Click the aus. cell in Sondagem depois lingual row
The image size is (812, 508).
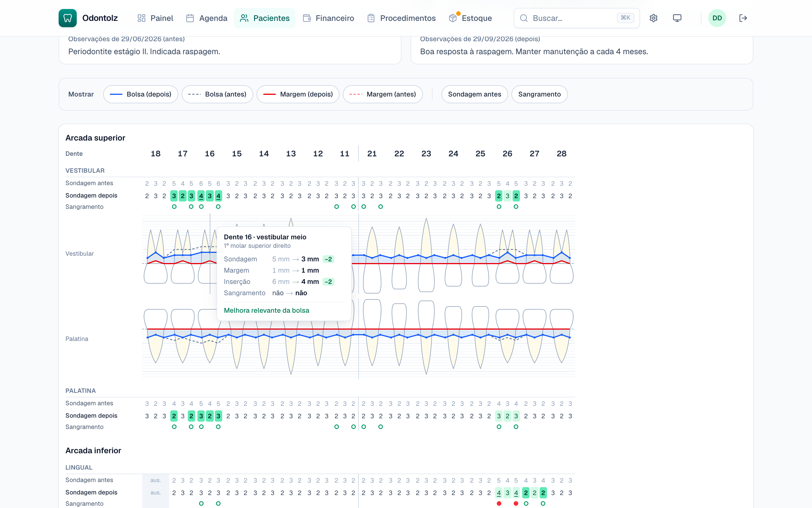coord(156,492)
